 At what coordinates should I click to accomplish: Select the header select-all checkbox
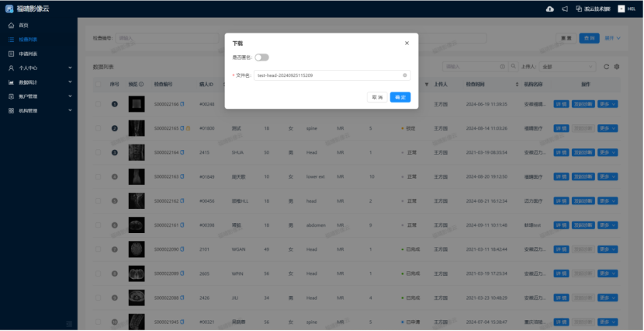(x=98, y=84)
